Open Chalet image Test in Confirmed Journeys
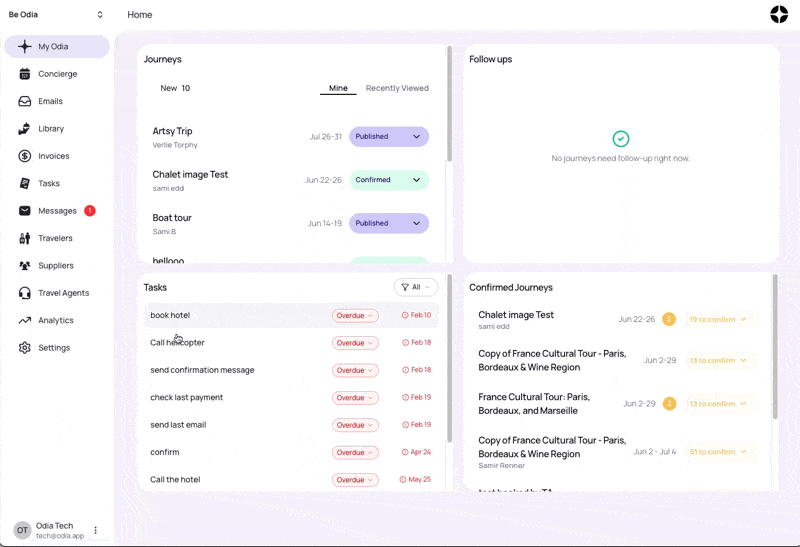Image resolution: width=800 pixels, height=547 pixels. [x=516, y=315]
